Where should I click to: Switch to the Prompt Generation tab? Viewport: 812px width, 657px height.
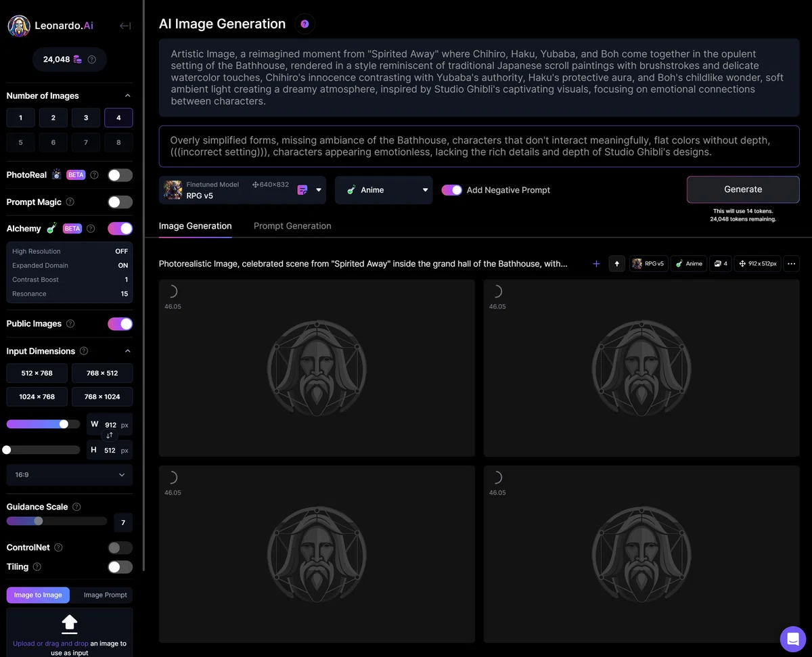point(292,226)
